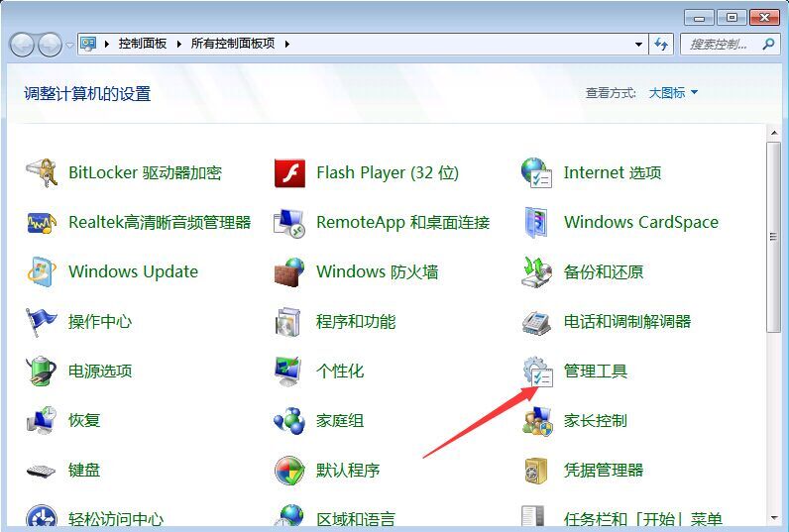Viewport: 789px width, 532px height.
Task: Click the 所有控制面板项 breadcrumb
Action: pyautogui.click(x=233, y=44)
